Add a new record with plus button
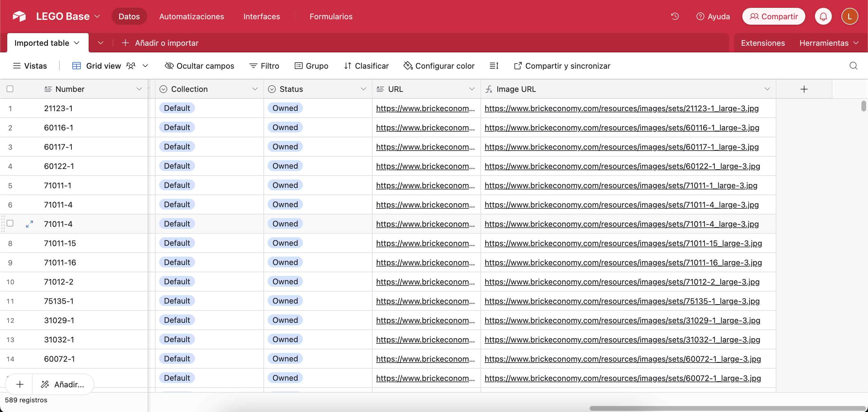 click(20, 384)
